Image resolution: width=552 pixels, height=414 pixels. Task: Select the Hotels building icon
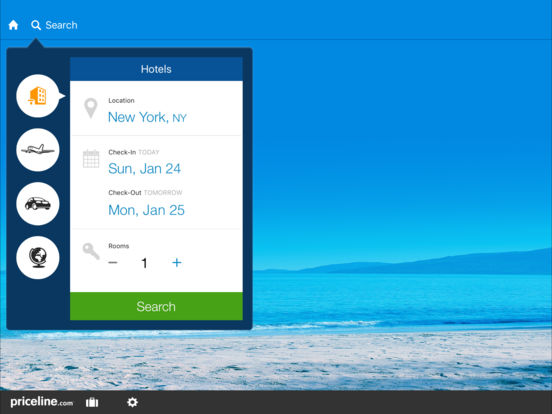[38, 96]
